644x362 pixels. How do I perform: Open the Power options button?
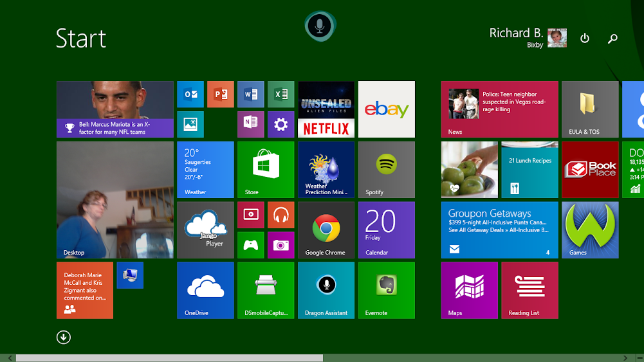(585, 38)
